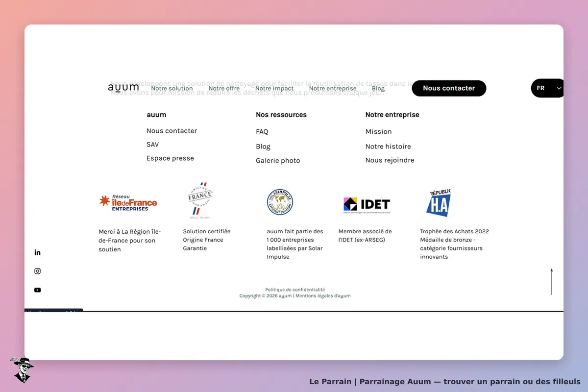Open the Nous contacter footer link
This screenshot has height=392, width=588.
pos(171,131)
